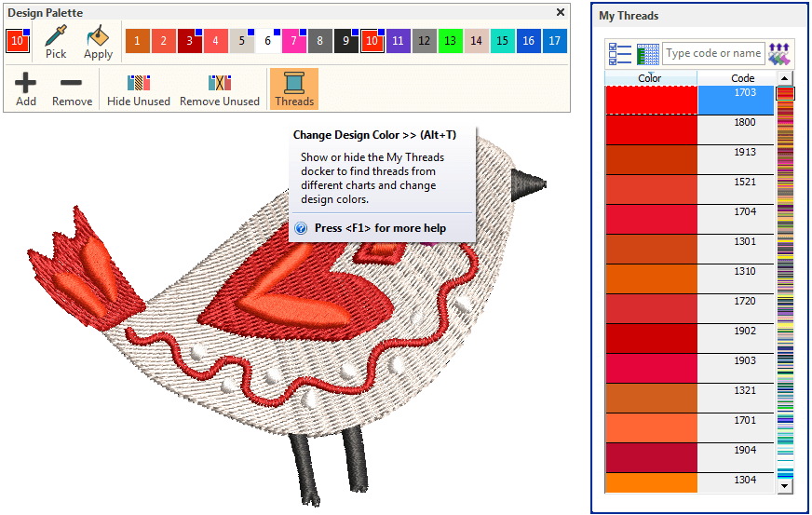Click the Apply paint bucket tool
The image size is (812, 515).
pos(99,42)
